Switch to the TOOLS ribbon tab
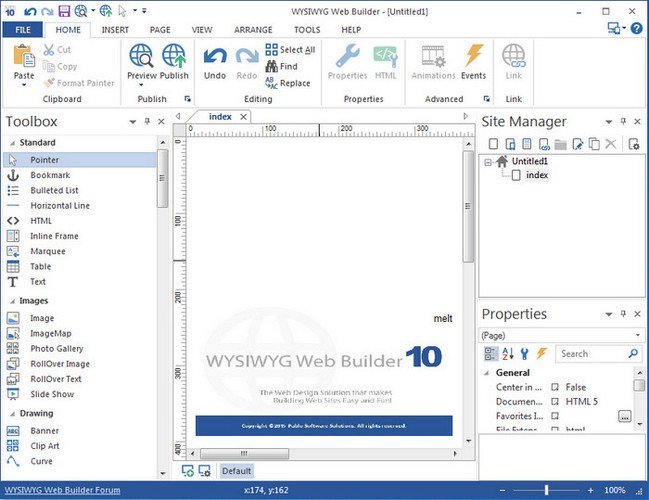This screenshot has height=500, width=649. (x=307, y=30)
